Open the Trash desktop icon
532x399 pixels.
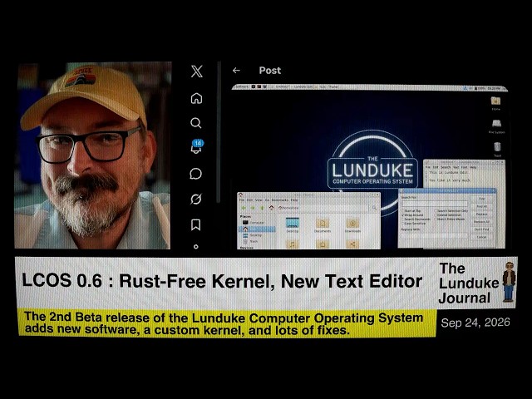coord(497,149)
